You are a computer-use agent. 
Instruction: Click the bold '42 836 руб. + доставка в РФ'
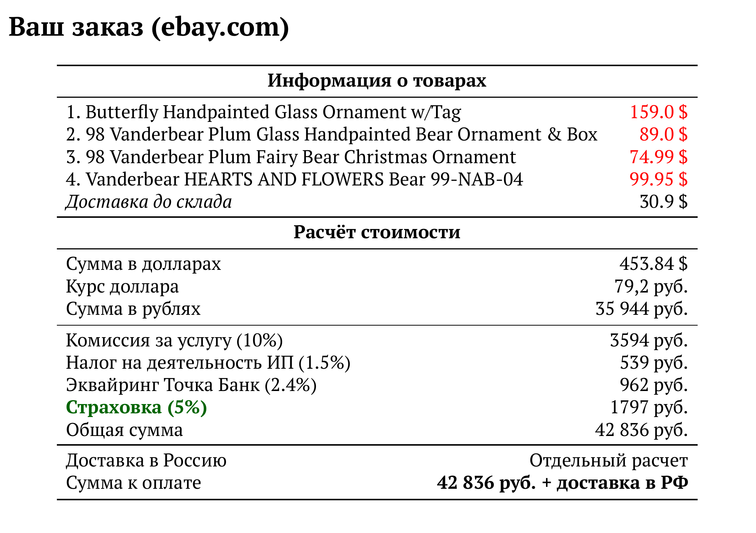pyautogui.click(x=562, y=483)
